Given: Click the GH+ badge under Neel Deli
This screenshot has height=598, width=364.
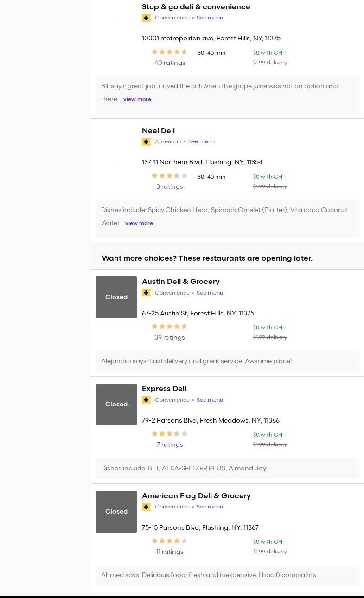Looking at the screenshot, I should click(x=146, y=142).
